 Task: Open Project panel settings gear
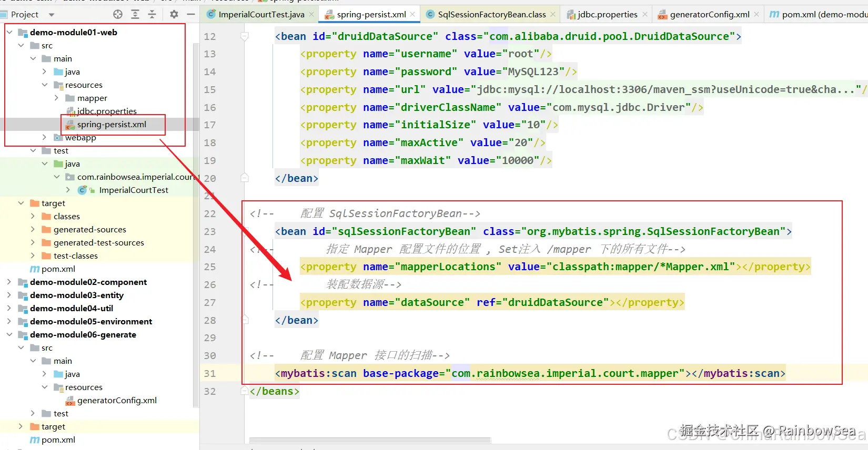(x=174, y=14)
